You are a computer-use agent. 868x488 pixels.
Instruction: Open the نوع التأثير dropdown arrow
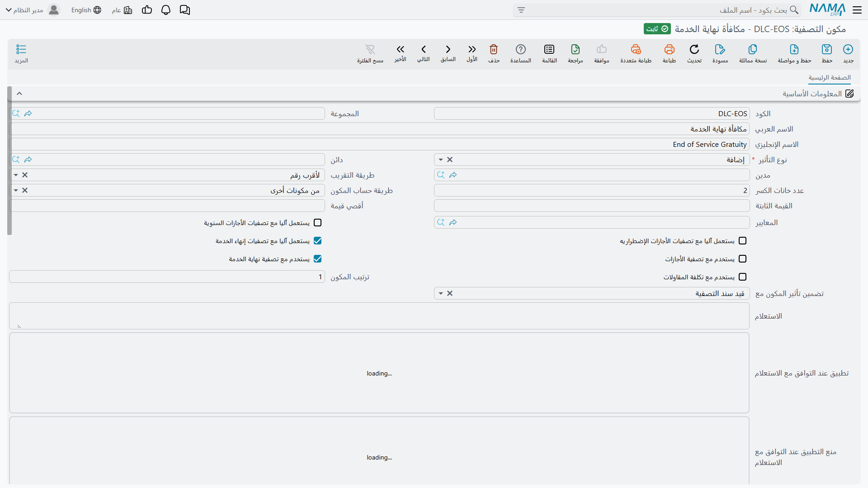441,160
